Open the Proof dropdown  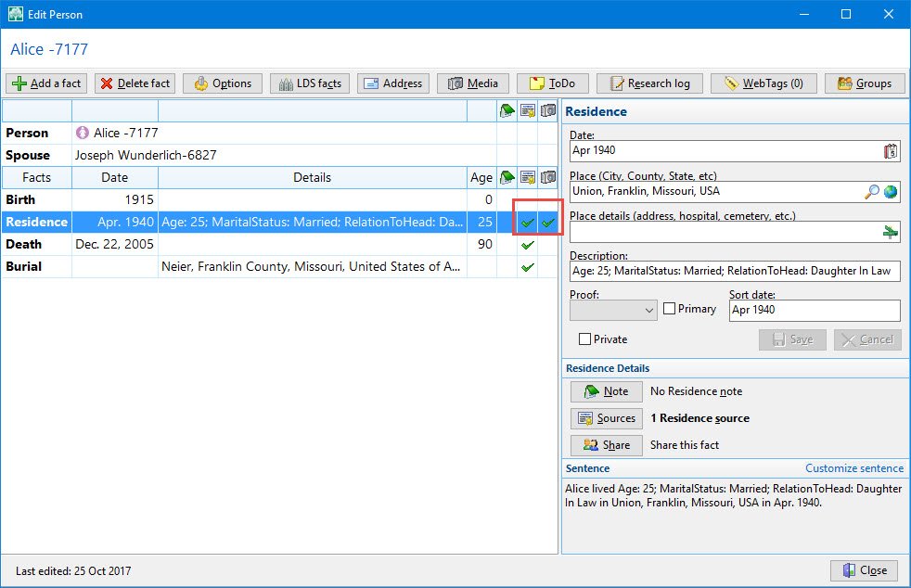coord(613,311)
